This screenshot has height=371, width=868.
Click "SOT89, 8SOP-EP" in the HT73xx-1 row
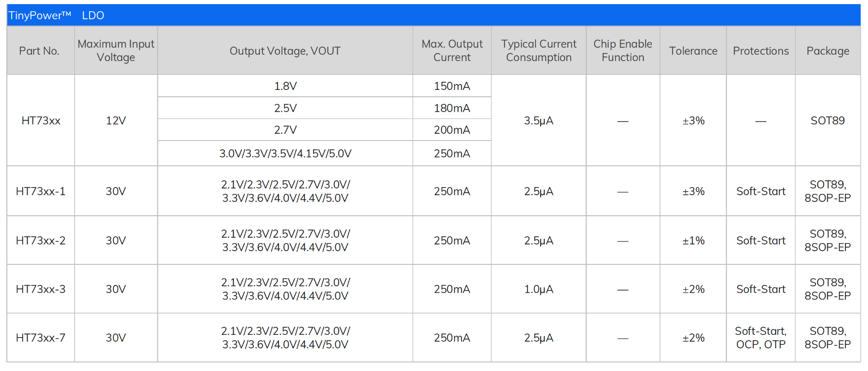[828, 191]
